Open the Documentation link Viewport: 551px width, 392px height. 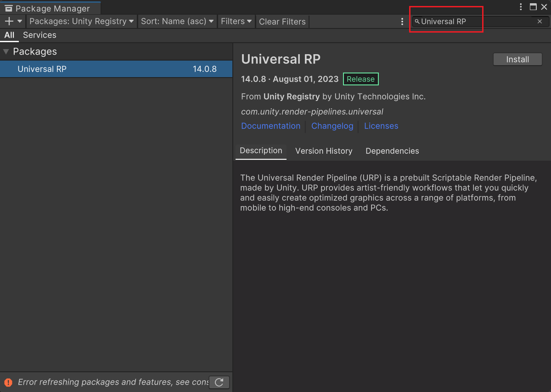[x=270, y=126]
